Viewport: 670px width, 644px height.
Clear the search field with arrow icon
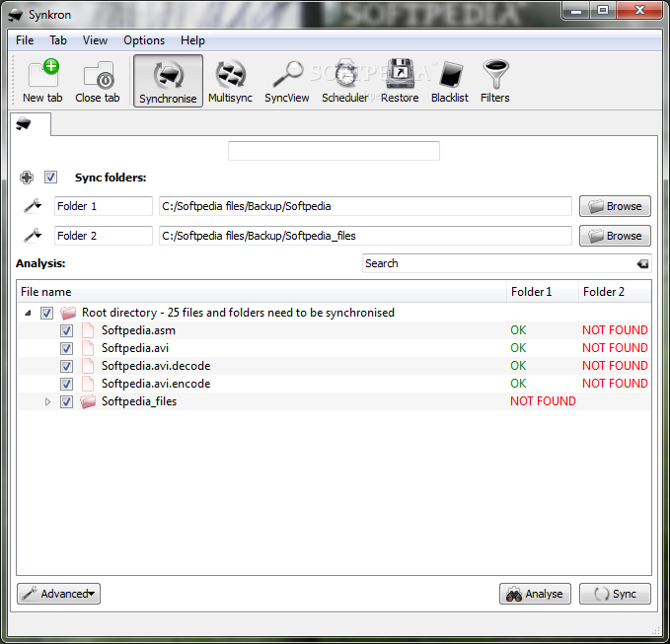[642, 264]
